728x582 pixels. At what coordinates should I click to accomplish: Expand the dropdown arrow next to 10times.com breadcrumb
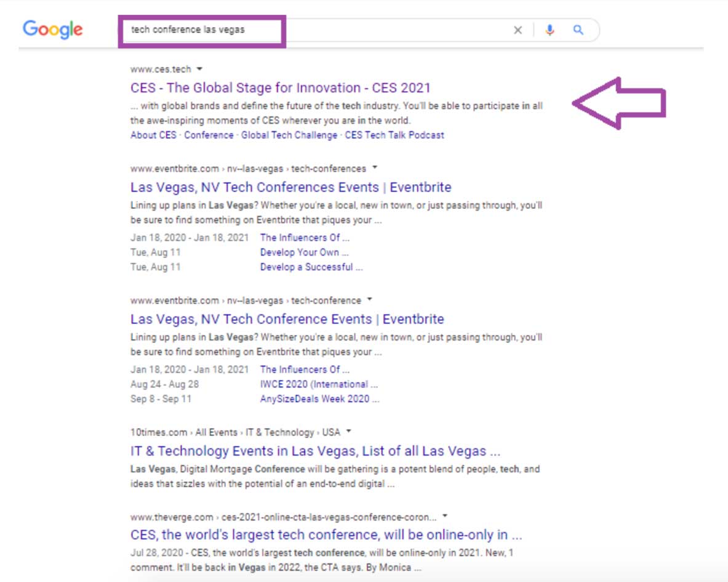349,432
